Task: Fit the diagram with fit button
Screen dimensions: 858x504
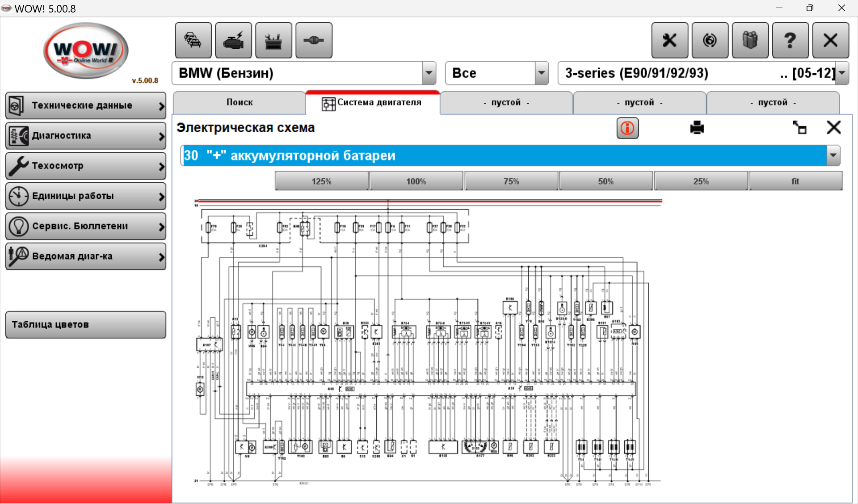Action: coord(795,181)
